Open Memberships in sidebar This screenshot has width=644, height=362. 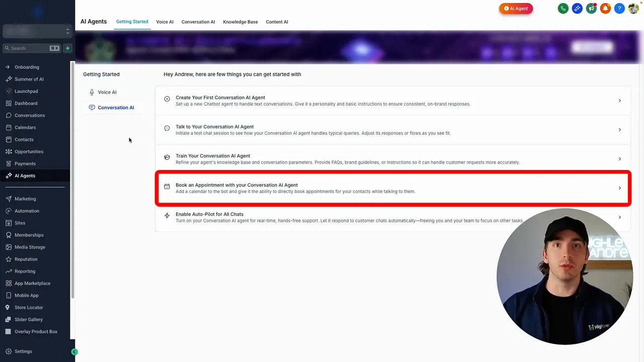(29, 235)
